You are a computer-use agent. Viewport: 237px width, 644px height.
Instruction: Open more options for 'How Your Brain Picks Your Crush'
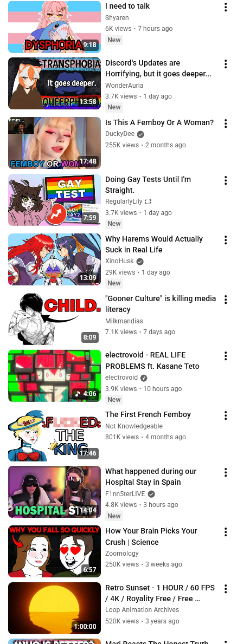click(226, 532)
